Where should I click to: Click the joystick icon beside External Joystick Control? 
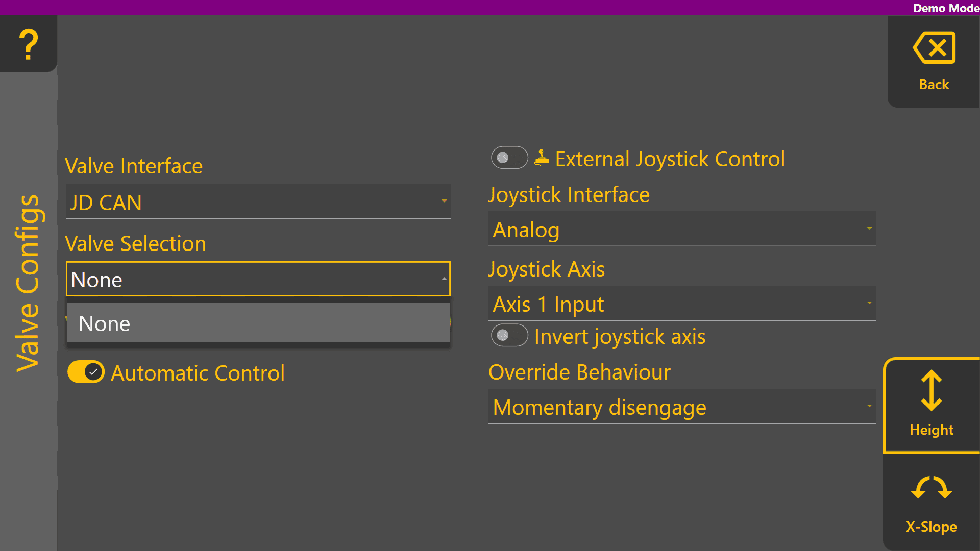pos(542,158)
